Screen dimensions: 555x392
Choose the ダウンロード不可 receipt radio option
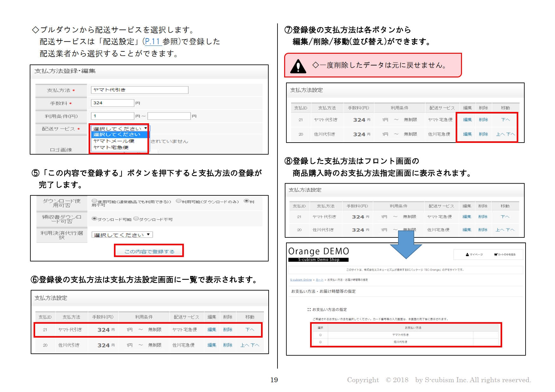[136, 219]
